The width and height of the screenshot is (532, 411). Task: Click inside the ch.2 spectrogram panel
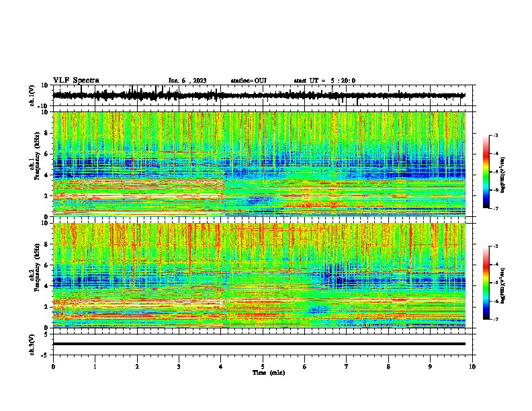click(259, 275)
